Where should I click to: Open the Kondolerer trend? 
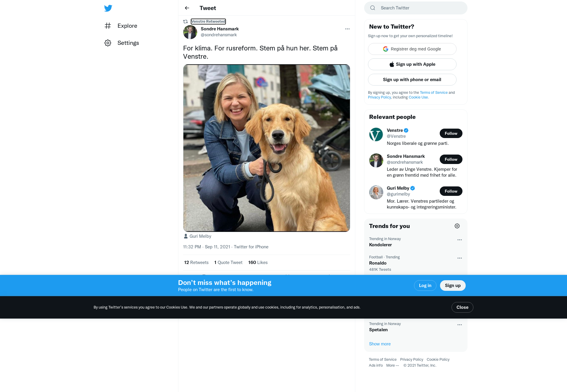click(x=416, y=242)
